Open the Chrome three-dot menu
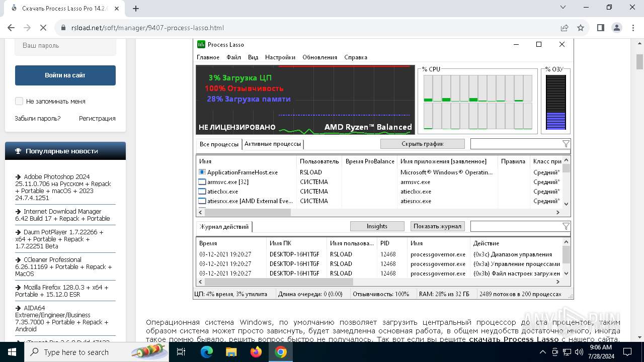 tap(632, 28)
